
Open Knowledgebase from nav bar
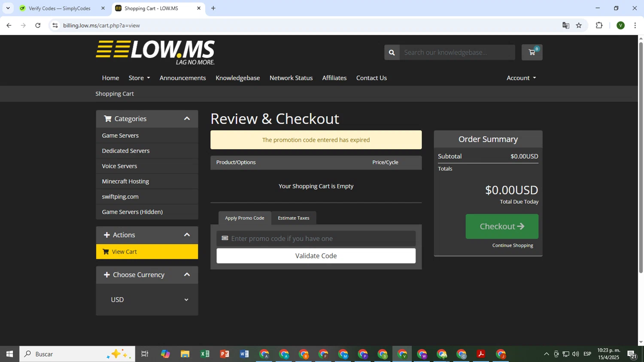(x=237, y=78)
